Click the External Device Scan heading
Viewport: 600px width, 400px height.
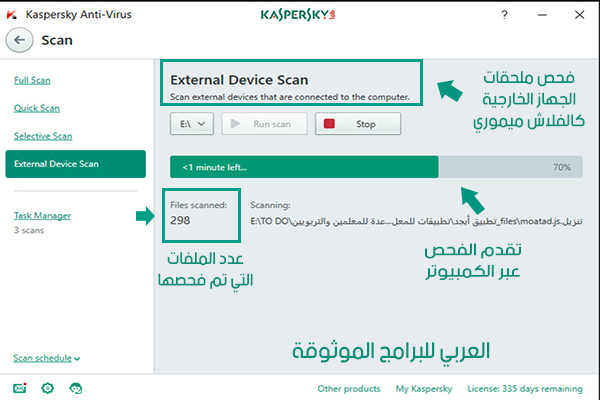[239, 80]
